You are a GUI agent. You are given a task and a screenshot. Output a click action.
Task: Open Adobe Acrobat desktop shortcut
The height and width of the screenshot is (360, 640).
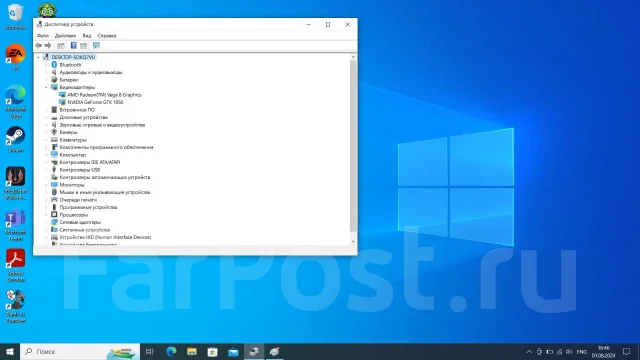pyautogui.click(x=16, y=265)
